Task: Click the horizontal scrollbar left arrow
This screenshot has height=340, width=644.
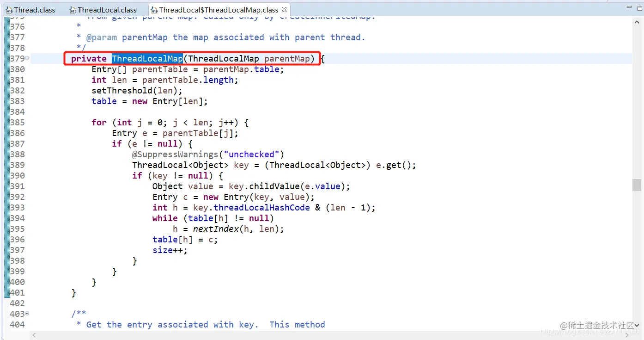Action: tap(34, 335)
